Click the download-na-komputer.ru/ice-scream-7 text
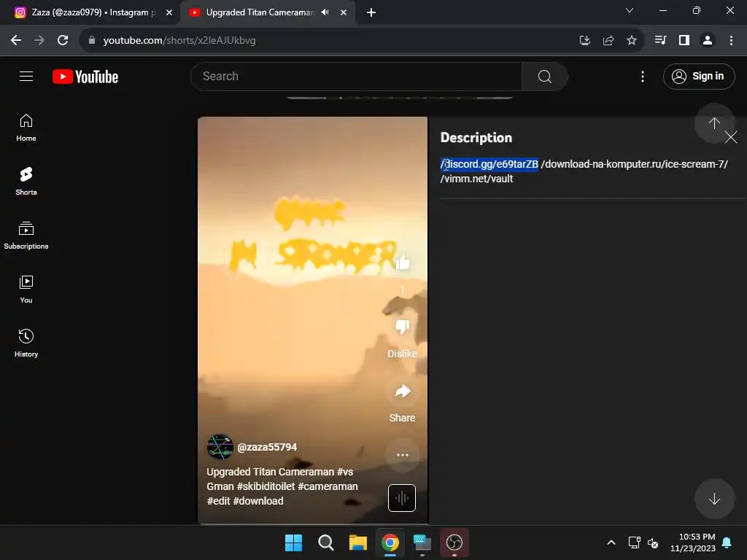This screenshot has width=747, height=560. click(634, 164)
